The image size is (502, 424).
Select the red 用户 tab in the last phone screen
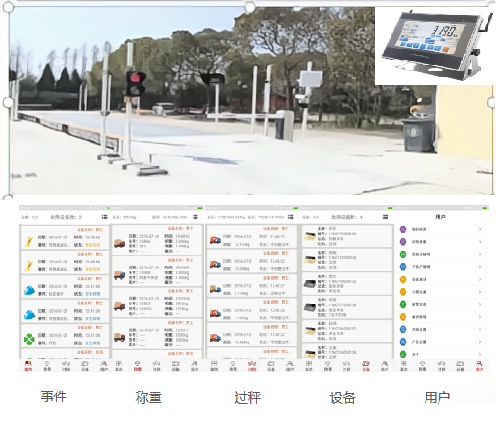[x=479, y=366]
